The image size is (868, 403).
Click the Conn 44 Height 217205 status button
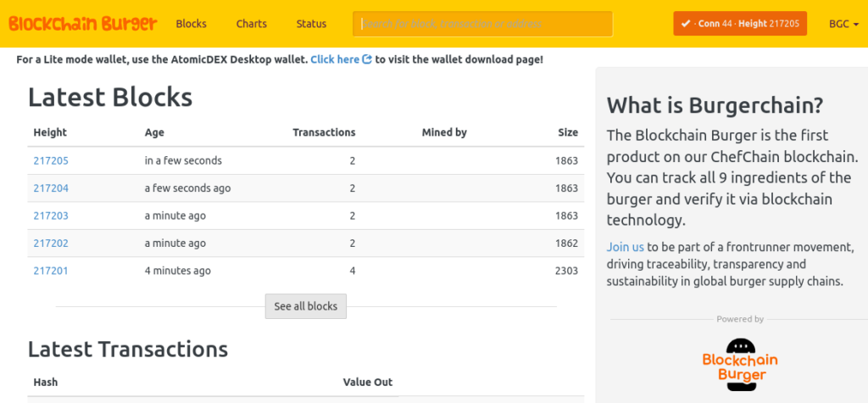click(x=739, y=24)
